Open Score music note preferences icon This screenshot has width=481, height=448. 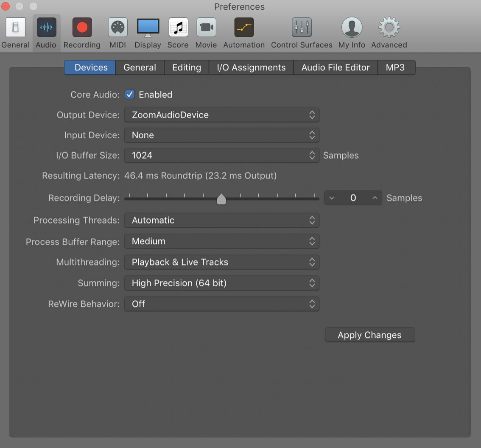tap(178, 27)
